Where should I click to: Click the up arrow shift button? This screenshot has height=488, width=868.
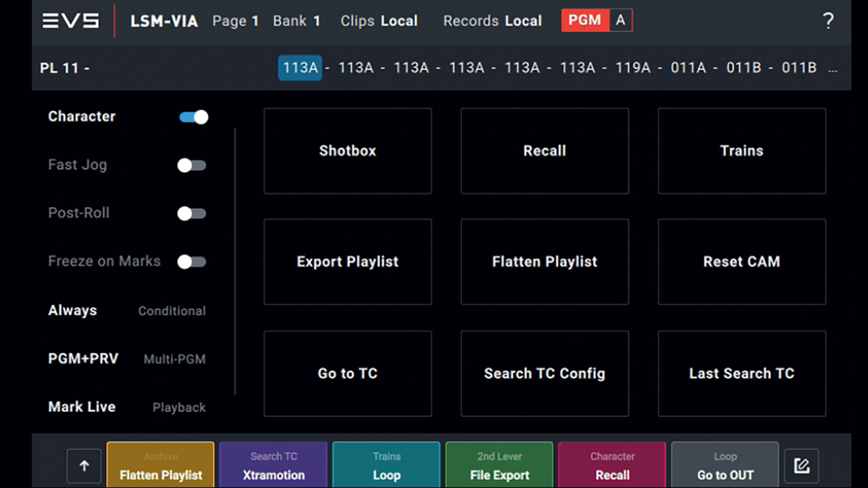[84, 466]
